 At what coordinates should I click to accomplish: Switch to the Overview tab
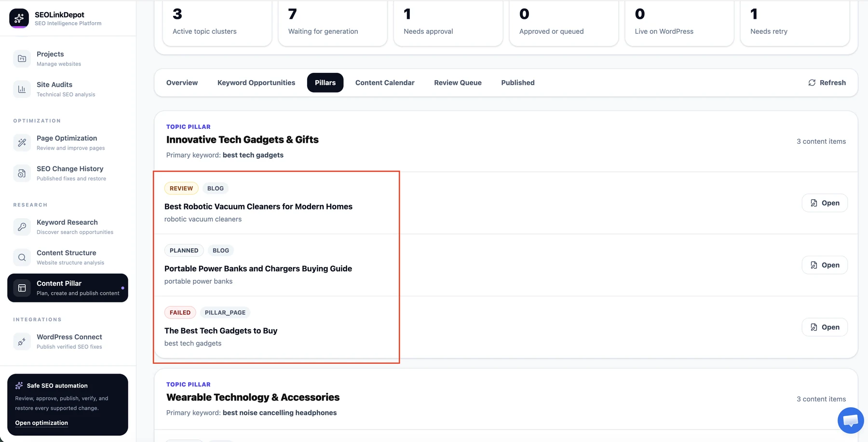coord(182,83)
